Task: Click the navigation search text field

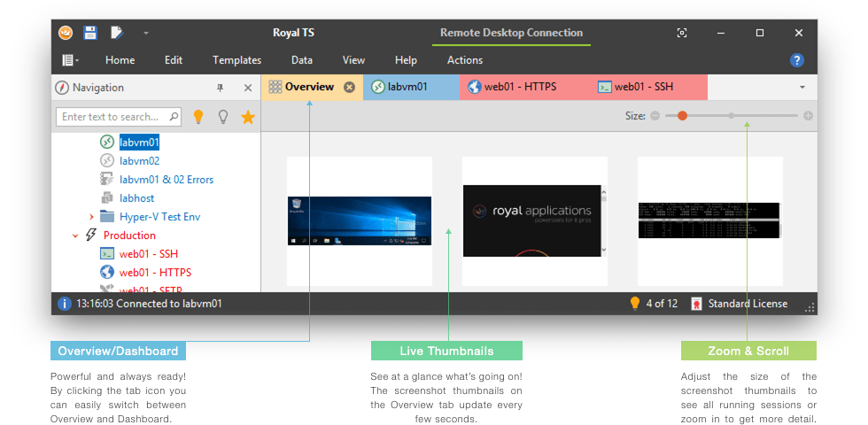Action: (119, 117)
